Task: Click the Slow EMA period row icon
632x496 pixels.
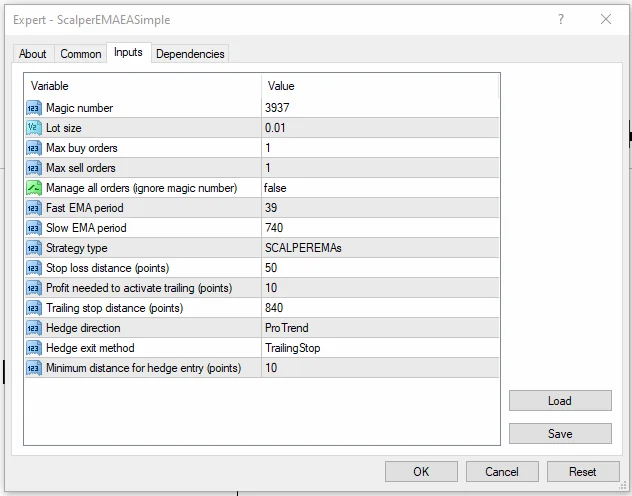Action: coord(34,228)
